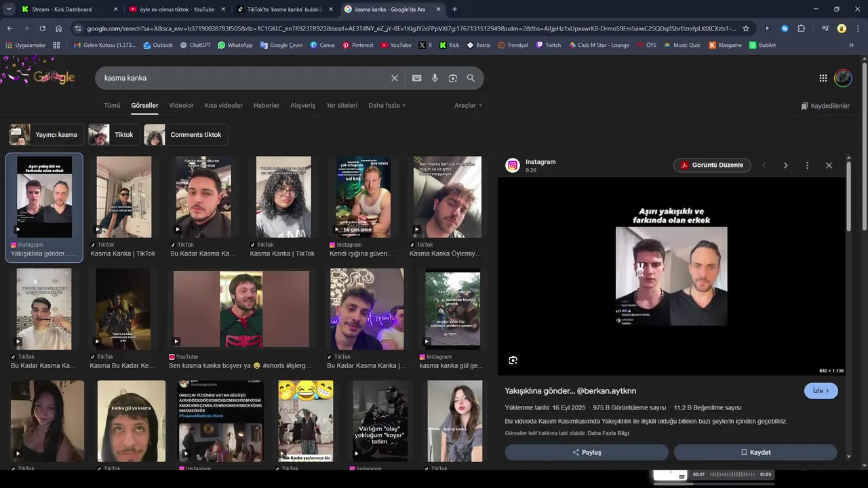Click the audio waveform progress bar at bottom
The image size is (868, 488).
[x=732, y=474]
